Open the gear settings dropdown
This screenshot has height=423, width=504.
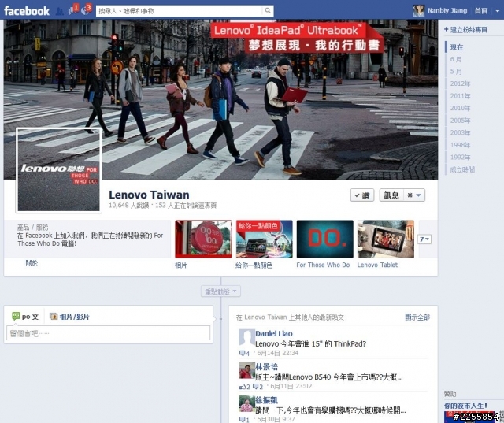pyautogui.click(x=414, y=195)
